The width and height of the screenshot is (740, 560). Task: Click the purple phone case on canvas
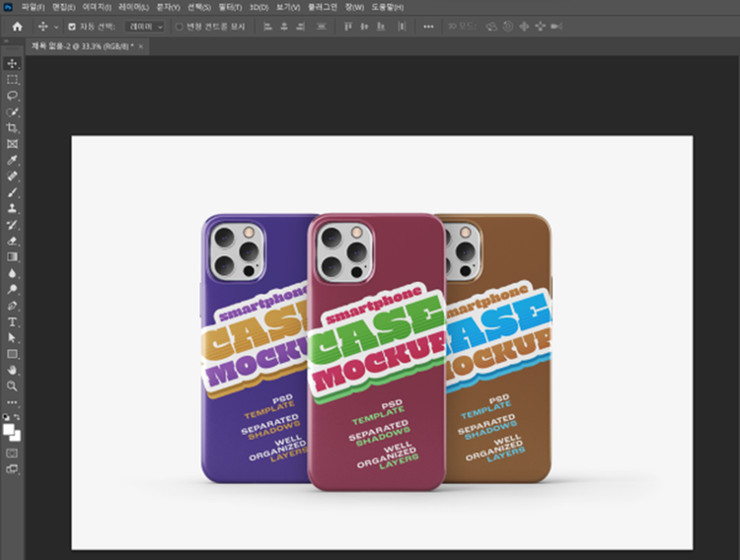tap(253, 349)
